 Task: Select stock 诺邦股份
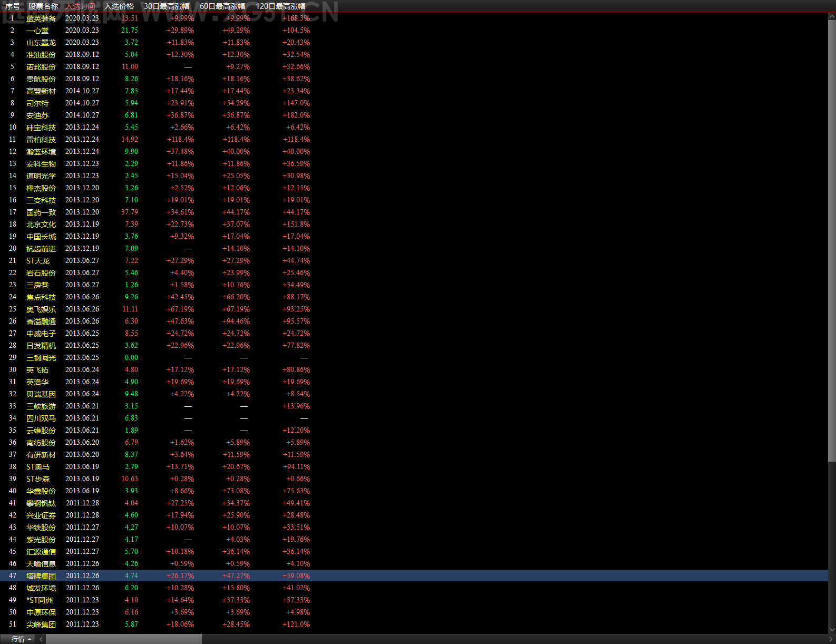coord(41,67)
